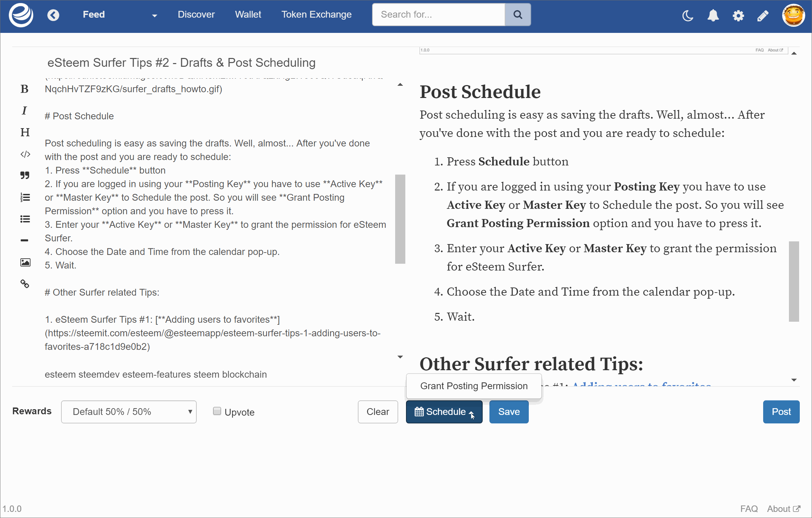Click the preview pane scrollbar thumb
Screen dimensions: 812x518
point(794,281)
